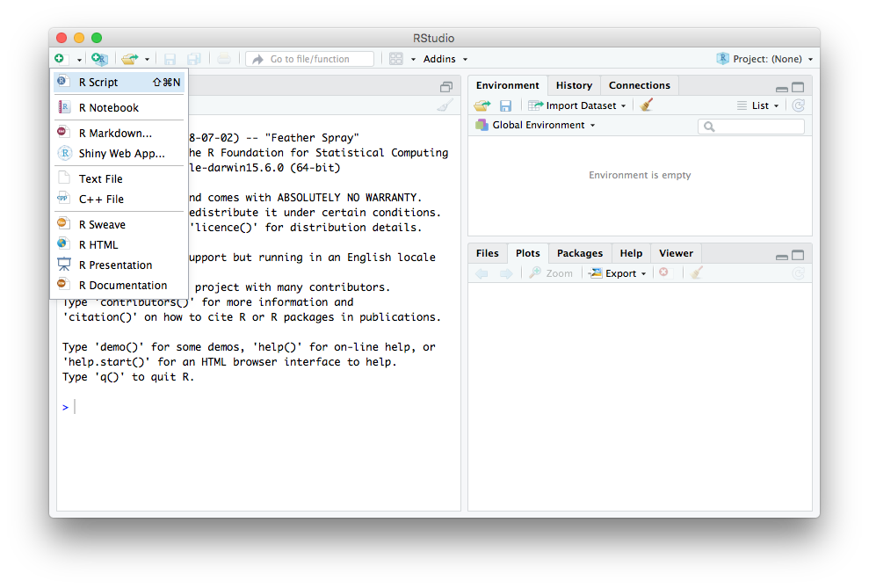Clear the console with the broom icon
This screenshot has height=588, width=869.
[x=445, y=105]
